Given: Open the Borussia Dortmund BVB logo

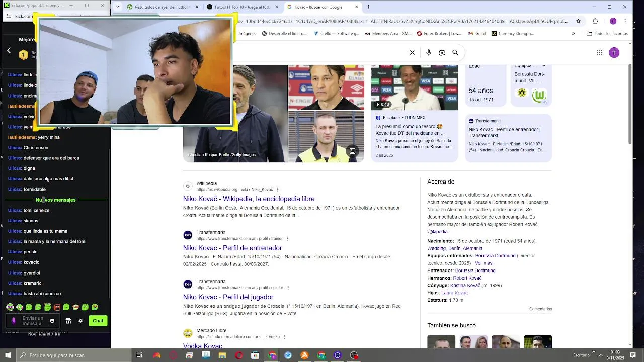Looking at the screenshot, I should [x=522, y=93].
